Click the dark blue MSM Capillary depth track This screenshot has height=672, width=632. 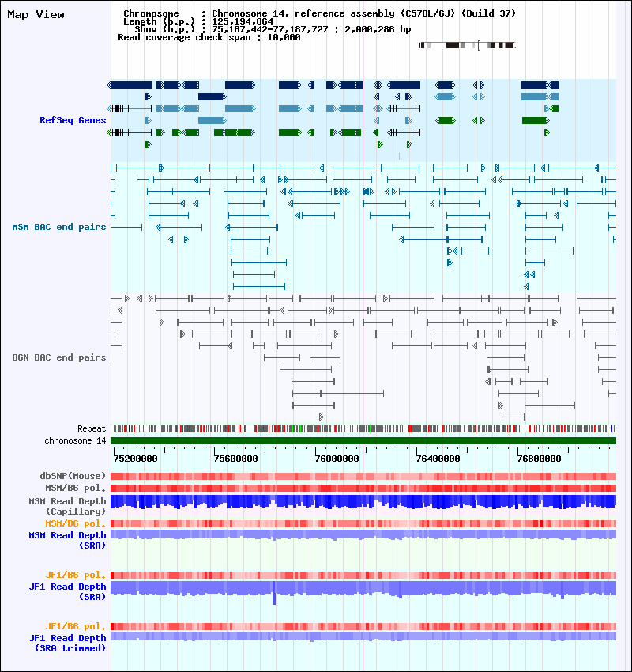(x=363, y=501)
